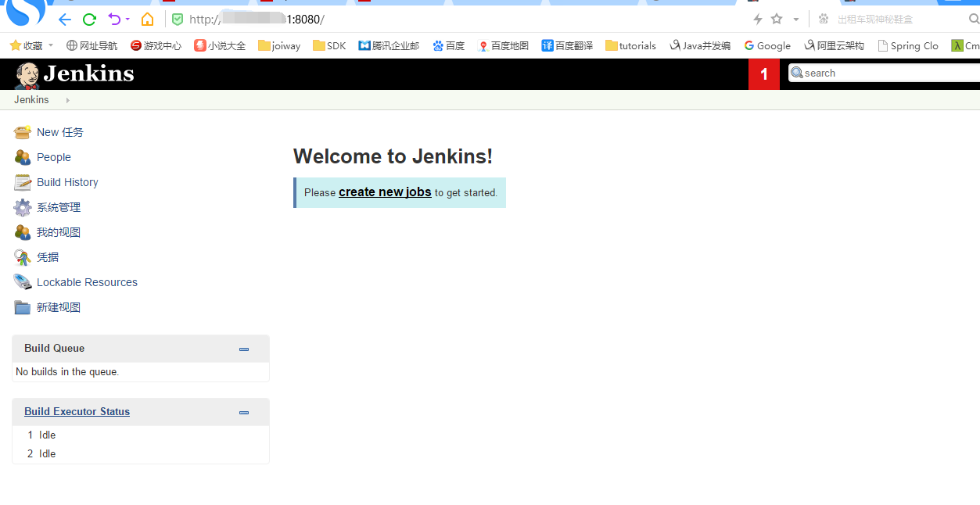Screen dimensions: 980x505
Task: Open 系统管理 manage link
Action: click(59, 207)
